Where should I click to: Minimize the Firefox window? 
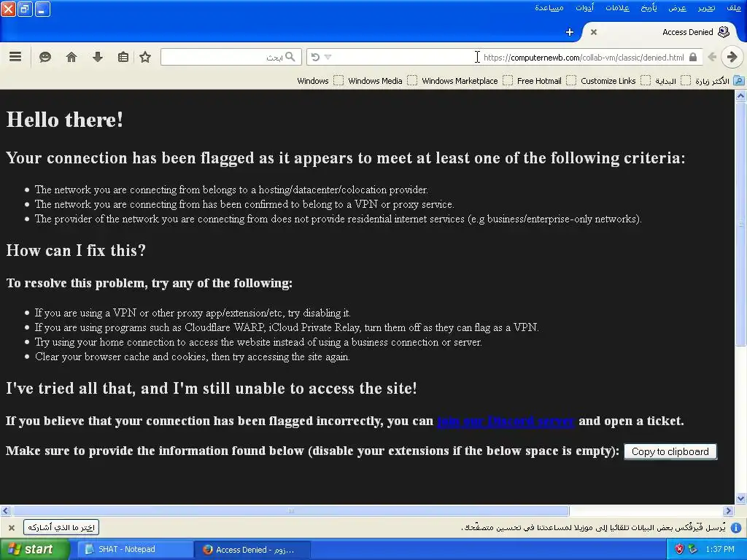(x=42, y=9)
